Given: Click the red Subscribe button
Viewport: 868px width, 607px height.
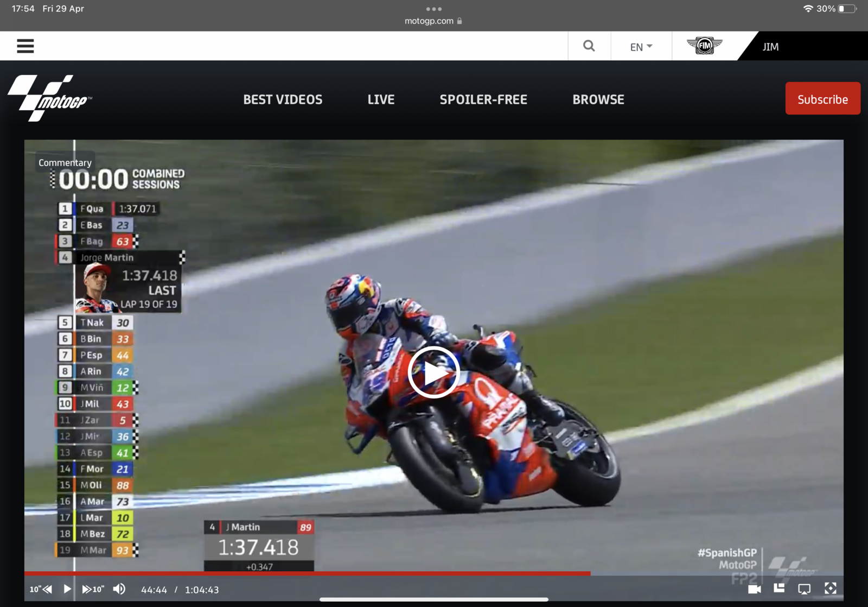Looking at the screenshot, I should [822, 98].
